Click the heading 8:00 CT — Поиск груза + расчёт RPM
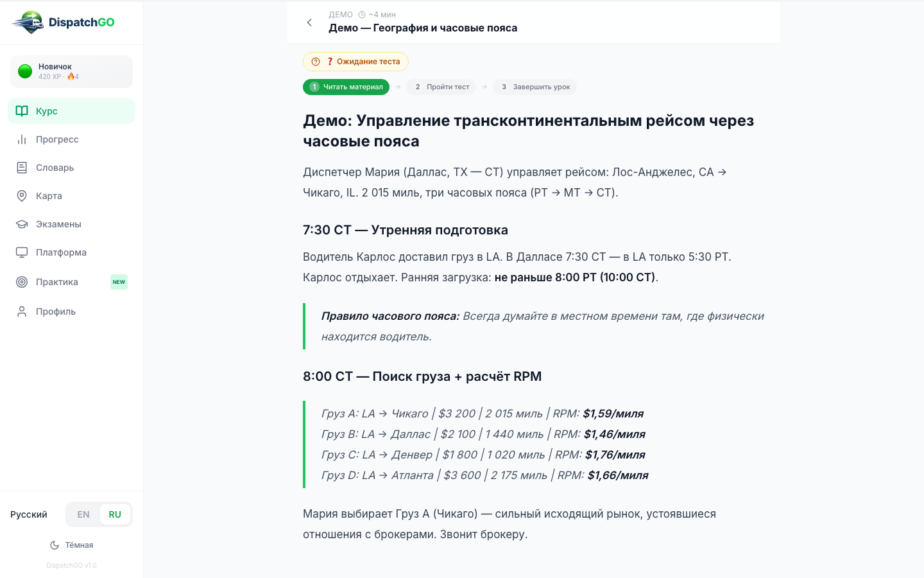This screenshot has width=924, height=578. pos(422,376)
